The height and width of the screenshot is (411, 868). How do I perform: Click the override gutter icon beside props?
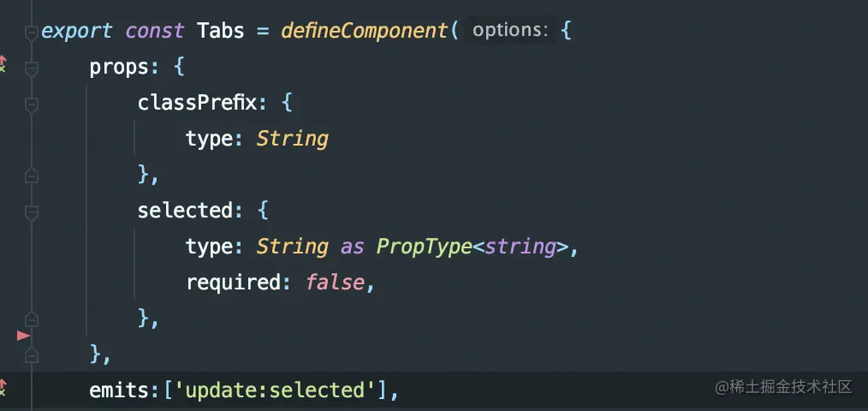point(3,63)
